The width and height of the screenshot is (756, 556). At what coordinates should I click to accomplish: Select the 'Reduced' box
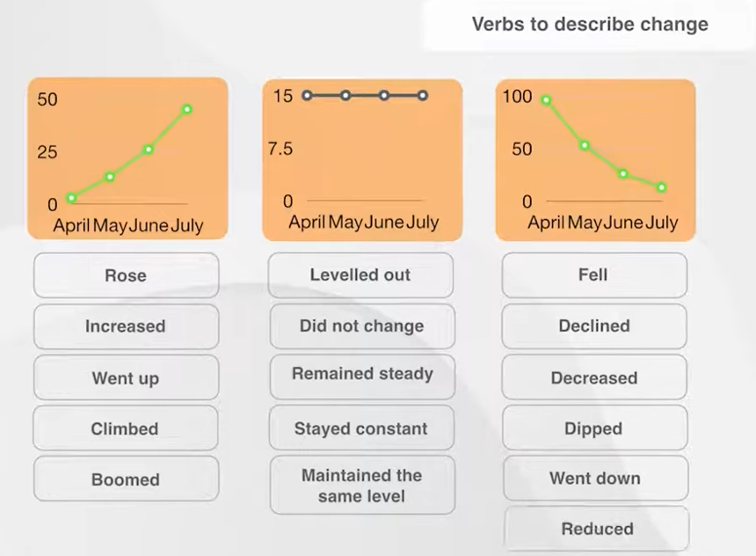coord(597,529)
